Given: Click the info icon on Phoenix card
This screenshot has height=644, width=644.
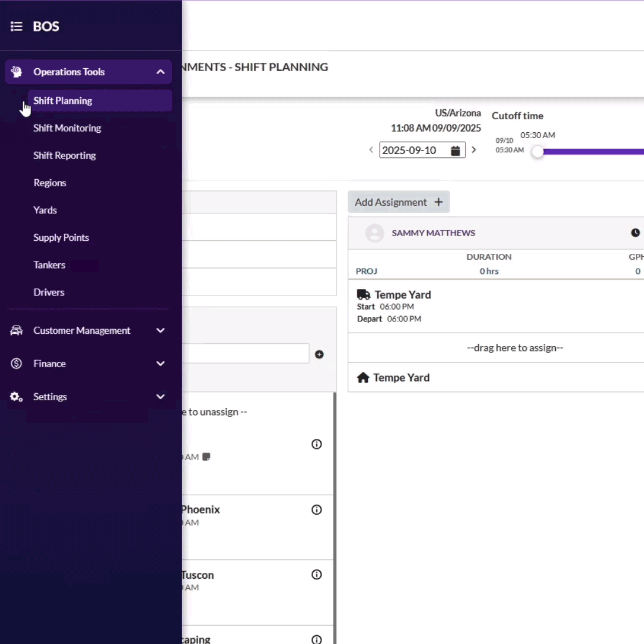Looking at the screenshot, I should [317, 509].
